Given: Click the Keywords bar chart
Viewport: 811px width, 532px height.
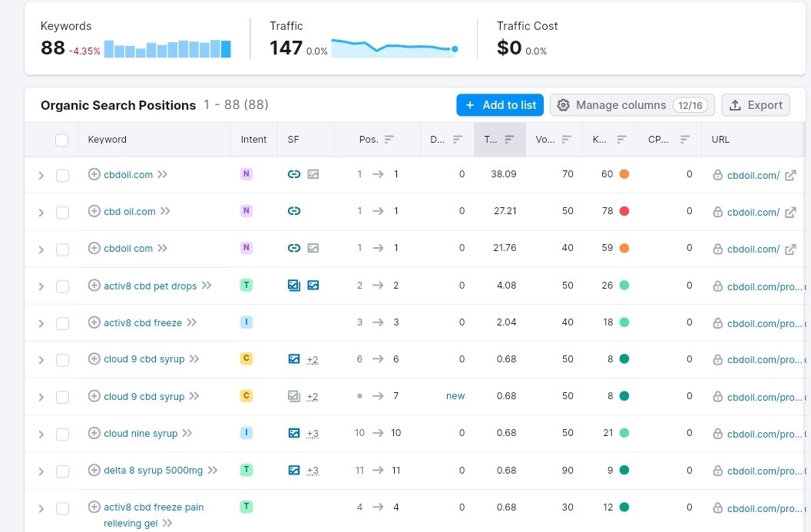Looking at the screenshot, I should click(x=167, y=48).
